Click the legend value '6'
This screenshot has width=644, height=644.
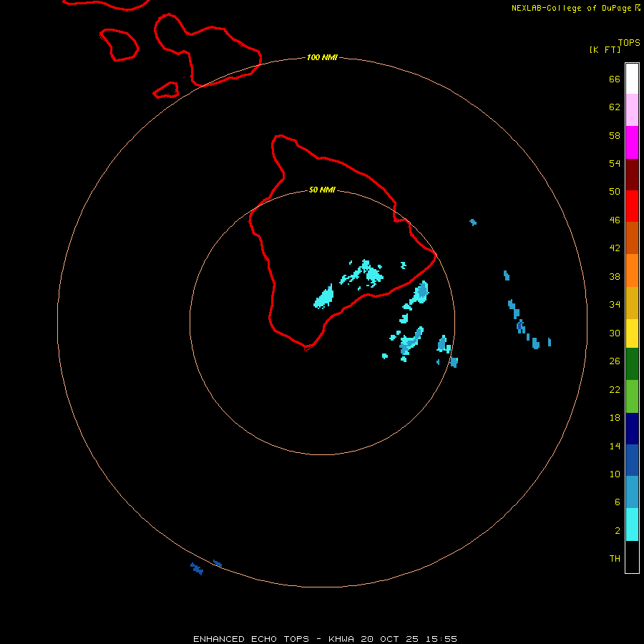pos(618,502)
